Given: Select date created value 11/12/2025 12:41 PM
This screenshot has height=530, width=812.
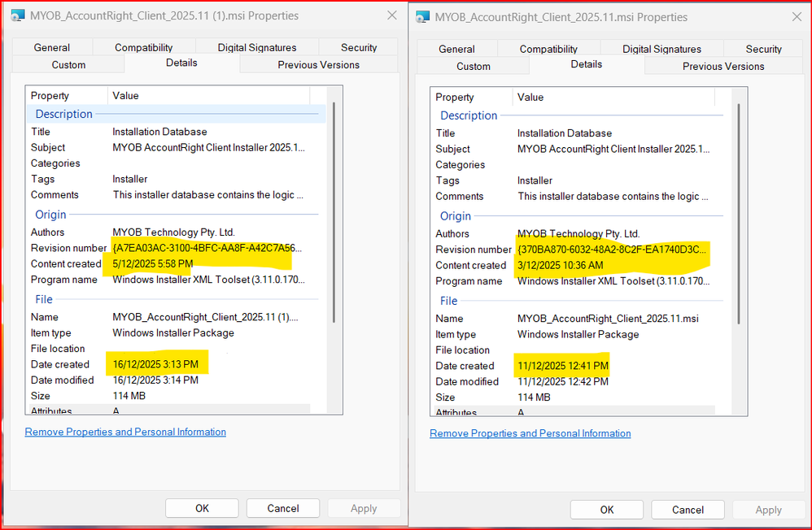Looking at the screenshot, I should [x=562, y=366].
